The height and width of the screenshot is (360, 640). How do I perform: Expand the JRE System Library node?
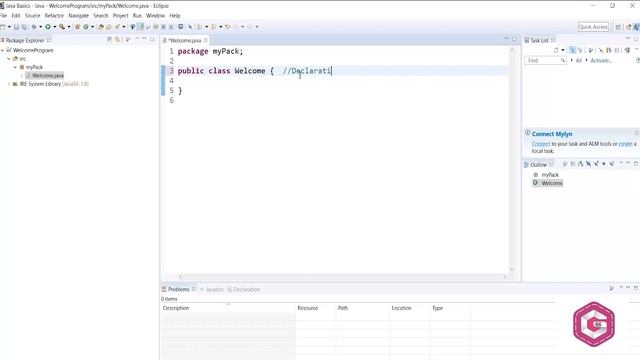pos(9,84)
